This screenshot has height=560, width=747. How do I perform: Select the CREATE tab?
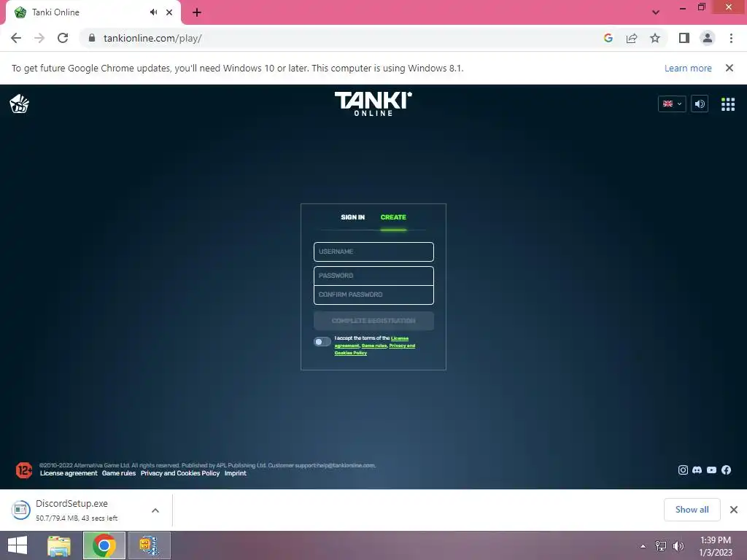[393, 217]
